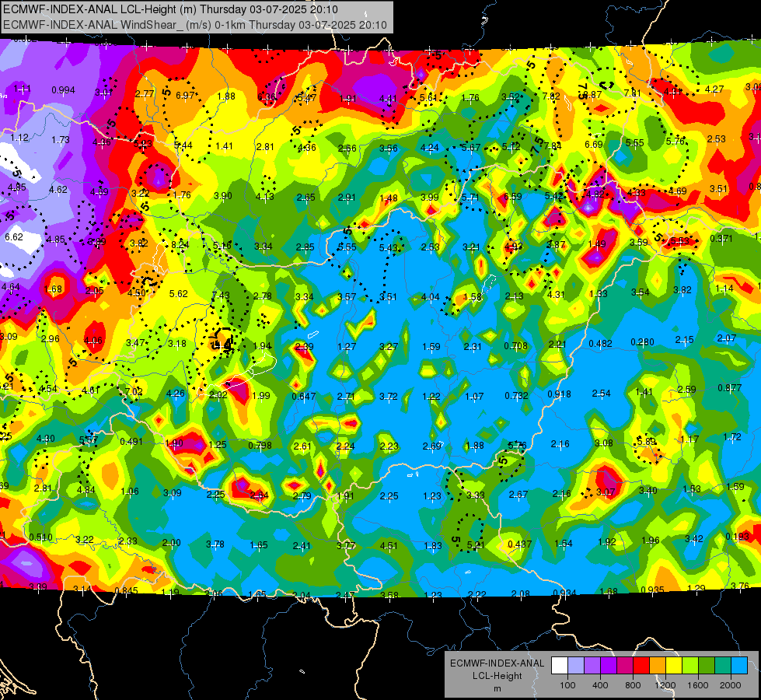Select the wind shear value 7.43
Viewport: 761px width, 700px height.
click(x=221, y=296)
